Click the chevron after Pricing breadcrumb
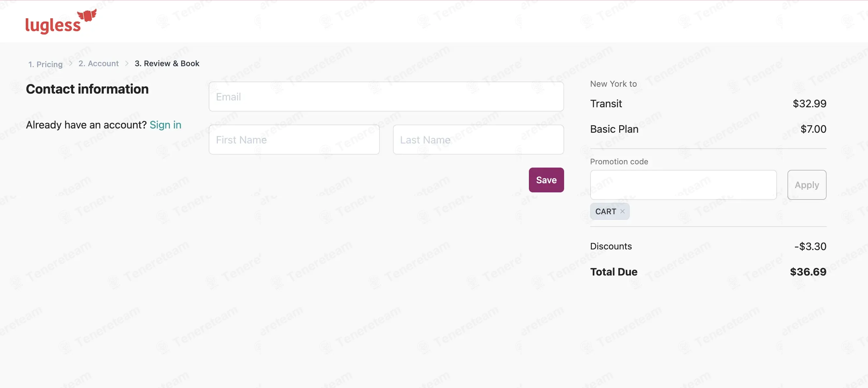Image resolution: width=868 pixels, height=388 pixels. (x=71, y=63)
